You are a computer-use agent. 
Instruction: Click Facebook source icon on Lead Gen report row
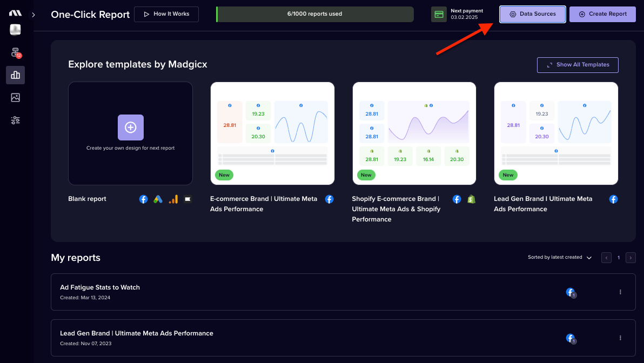click(x=571, y=338)
